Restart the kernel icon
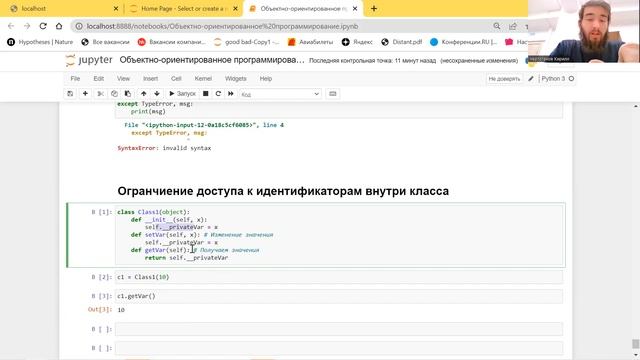This screenshot has width=640, height=360. tap(218, 93)
